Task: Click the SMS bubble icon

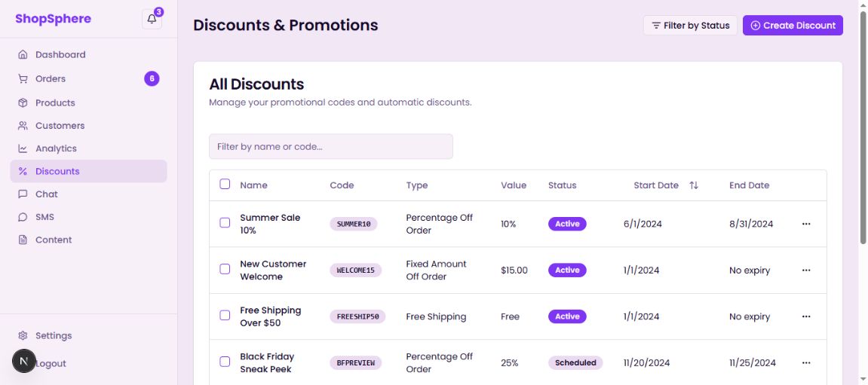Action: tap(23, 217)
